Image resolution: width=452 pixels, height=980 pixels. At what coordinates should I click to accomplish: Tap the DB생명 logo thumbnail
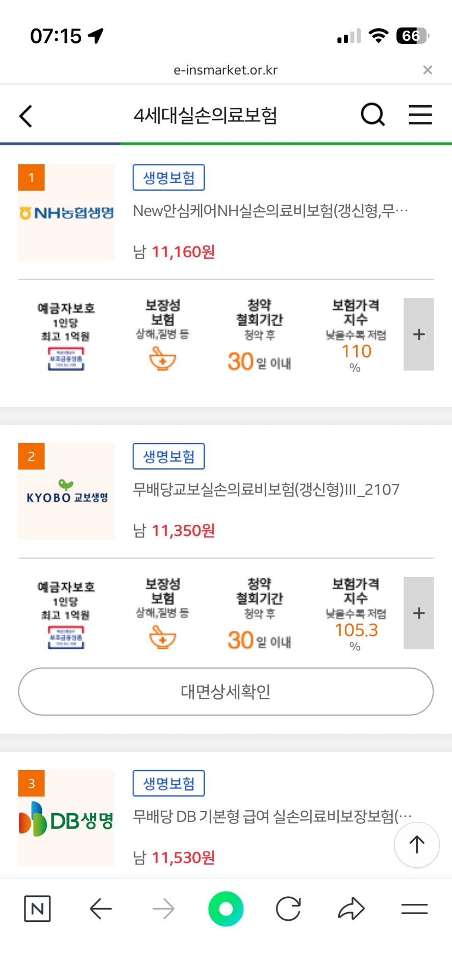click(x=66, y=818)
